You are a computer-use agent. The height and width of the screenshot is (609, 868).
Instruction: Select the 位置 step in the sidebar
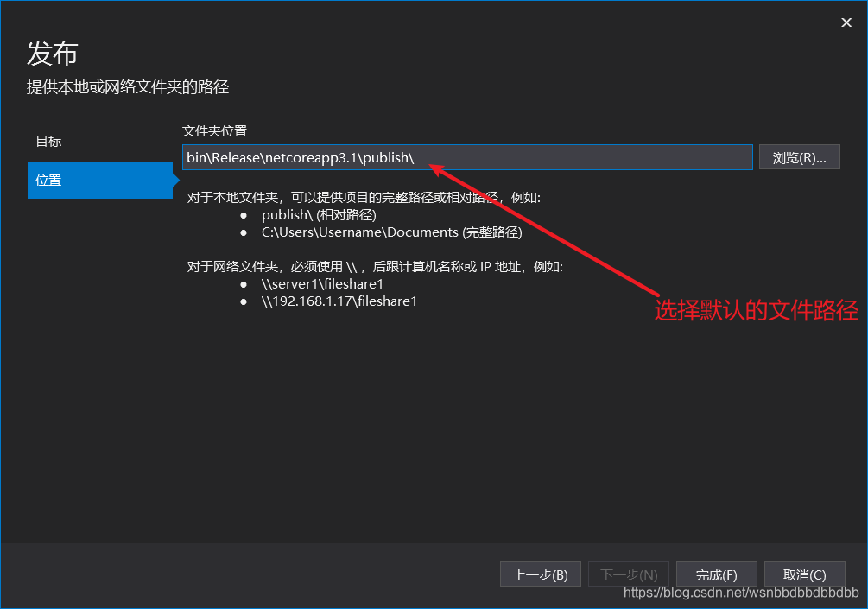pos(47,180)
